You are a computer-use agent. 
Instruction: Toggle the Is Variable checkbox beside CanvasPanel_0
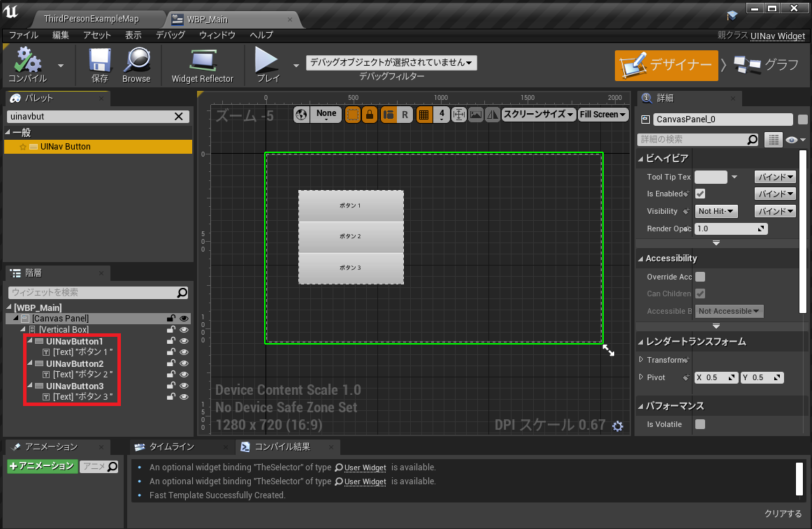803,119
